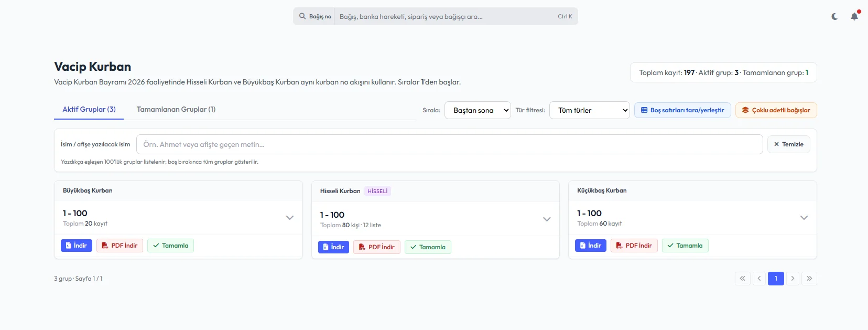Focus the global search field
868x330 pixels.
tap(446, 16)
